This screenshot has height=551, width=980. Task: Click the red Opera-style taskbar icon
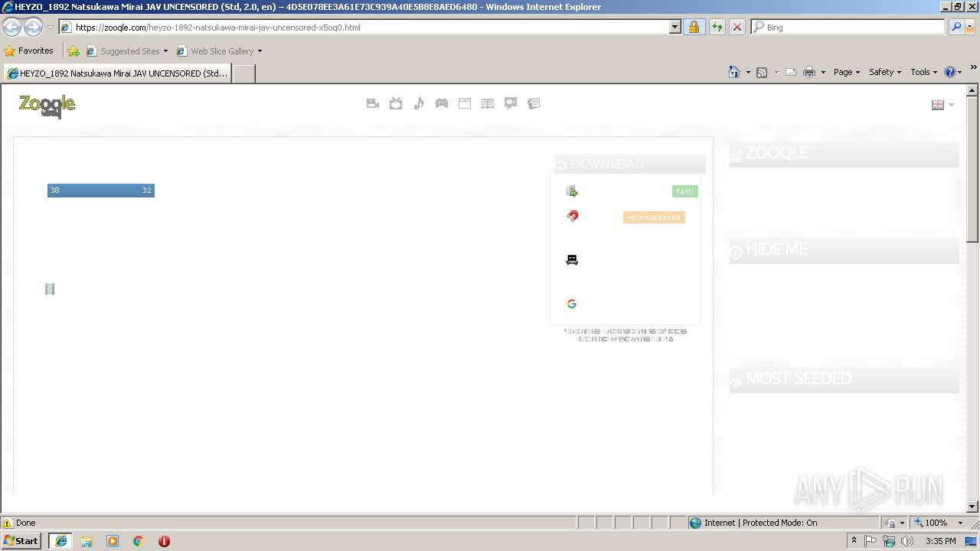[164, 541]
